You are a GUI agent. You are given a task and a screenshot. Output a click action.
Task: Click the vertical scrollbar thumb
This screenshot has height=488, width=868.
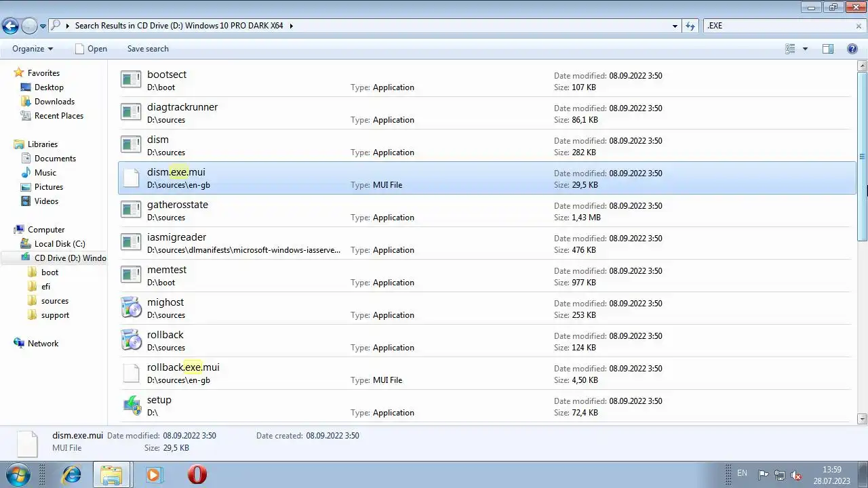click(x=862, y=156)
